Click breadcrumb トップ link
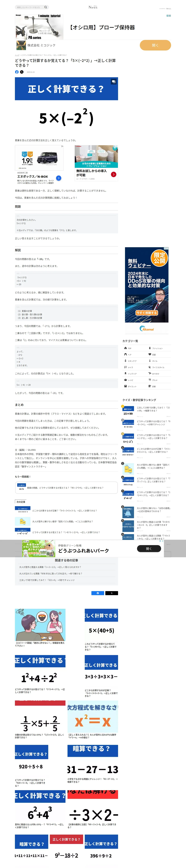 click(x=17, y=55)
